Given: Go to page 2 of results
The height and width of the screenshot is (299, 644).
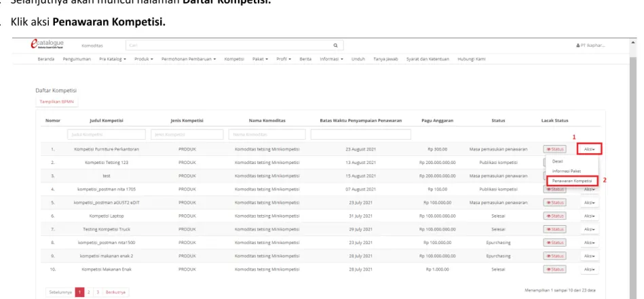Looking at the screenshot, I should tap(89, 292).
